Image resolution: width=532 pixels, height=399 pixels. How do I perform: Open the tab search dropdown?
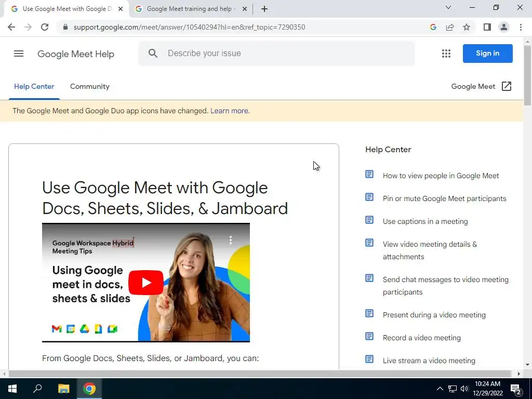[448, 7]
